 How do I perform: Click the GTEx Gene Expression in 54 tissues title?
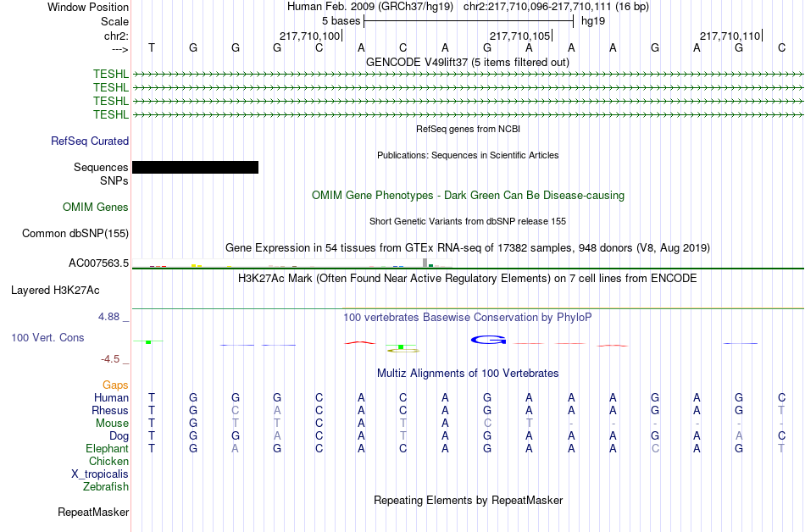pyautogui.click(x=468, y=248)
